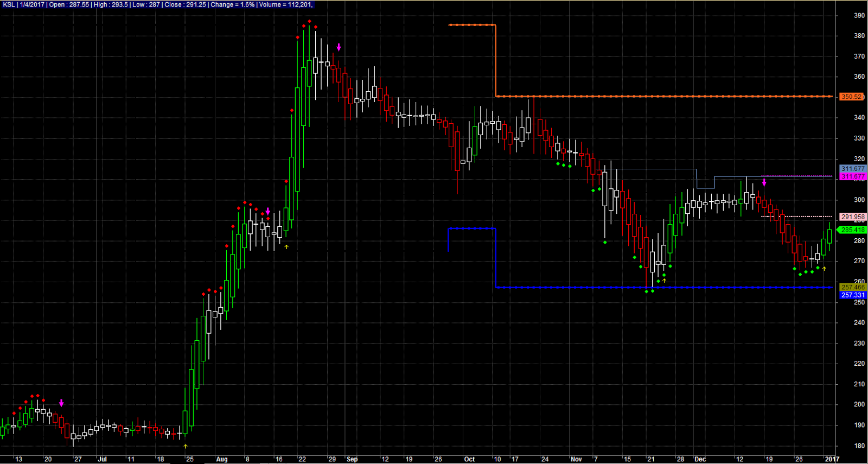
Task: Select the orange resistance line at 350
Action: (x=663, y=96)
